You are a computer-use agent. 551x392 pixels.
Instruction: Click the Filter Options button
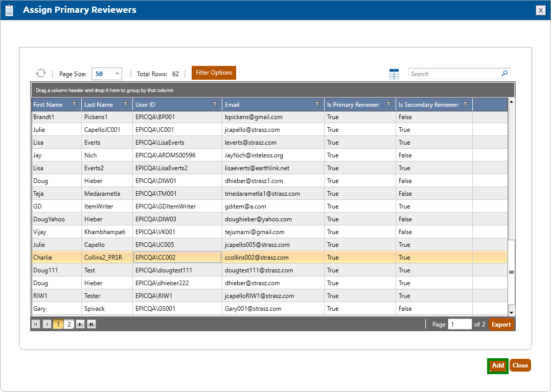pyautogui.click(x=214, y=73)
